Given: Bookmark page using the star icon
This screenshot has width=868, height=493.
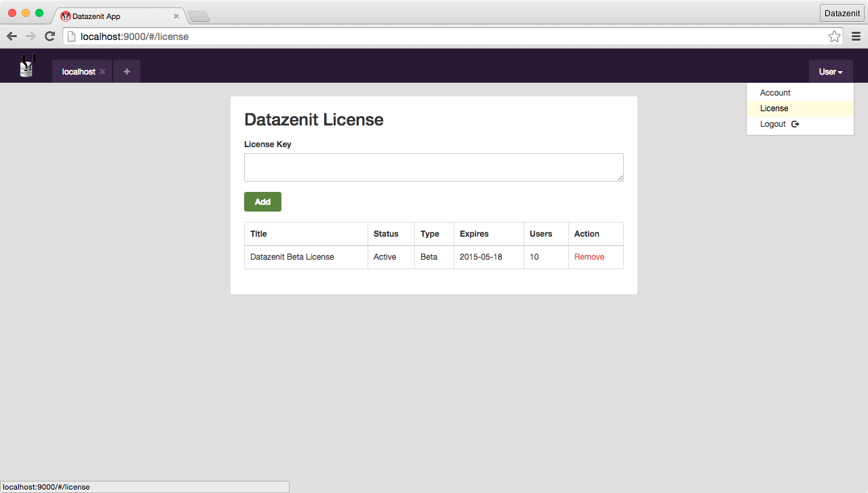Looking at the screenshot, I should pyautogui.click(x=834, y=37).
